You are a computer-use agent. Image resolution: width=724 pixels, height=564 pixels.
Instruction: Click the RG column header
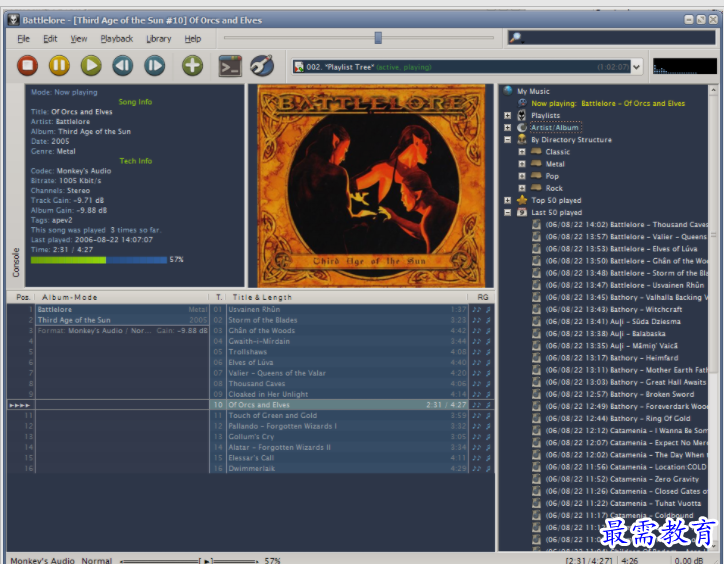(483, 297)
